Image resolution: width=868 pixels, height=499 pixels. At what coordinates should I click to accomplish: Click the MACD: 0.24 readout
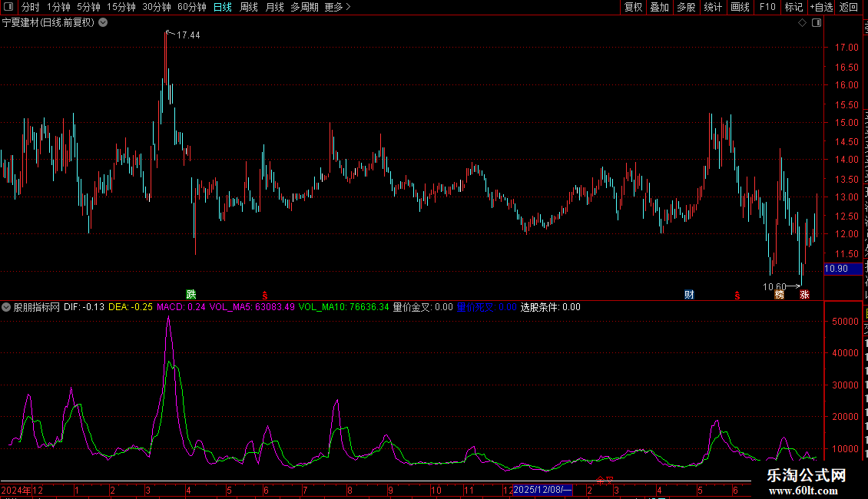(181, 307)
